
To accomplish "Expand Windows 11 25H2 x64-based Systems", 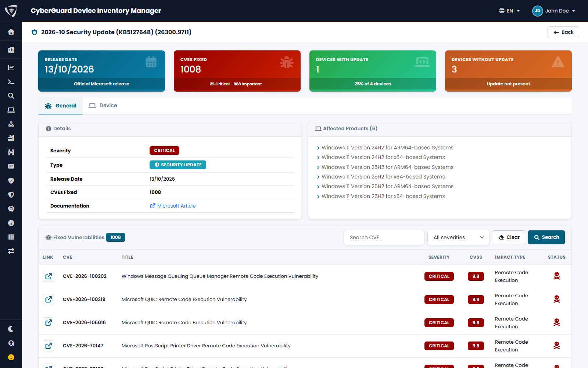I will tap(381, 177).
